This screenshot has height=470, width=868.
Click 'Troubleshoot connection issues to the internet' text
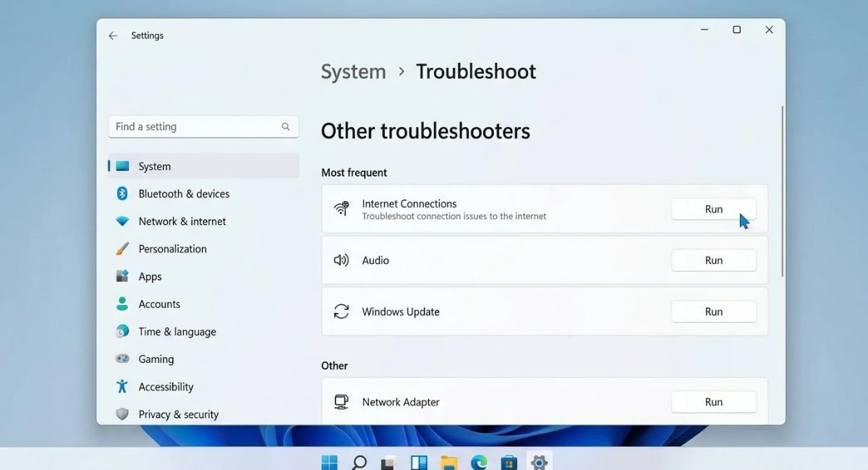[x=454, y=216]
